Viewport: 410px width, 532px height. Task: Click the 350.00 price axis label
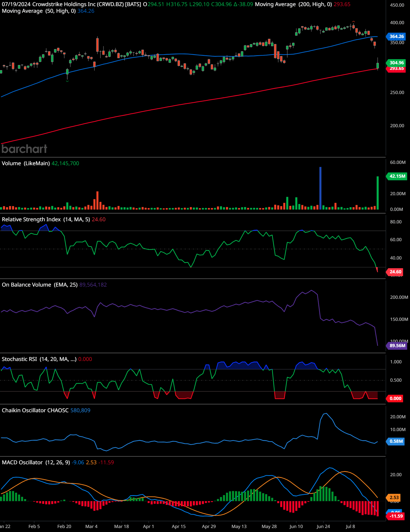coord(397,42)
